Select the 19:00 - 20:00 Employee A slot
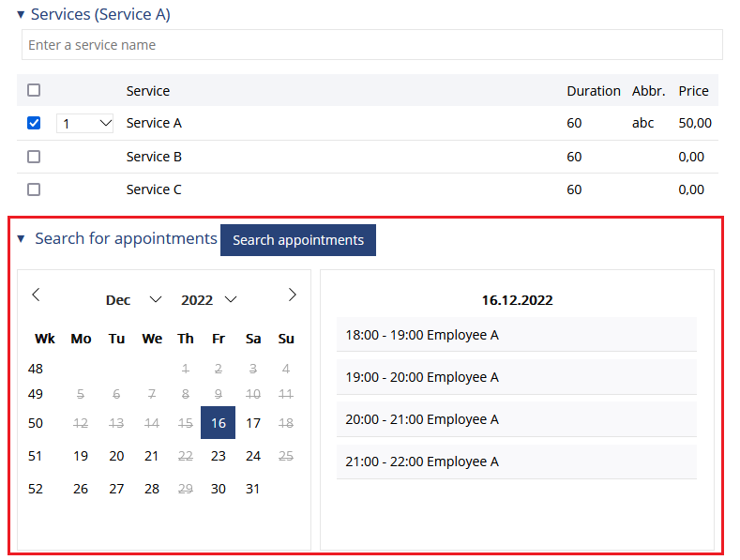This screenshot has width=740, height=560. pyautogui.click(x=517, y=377)
